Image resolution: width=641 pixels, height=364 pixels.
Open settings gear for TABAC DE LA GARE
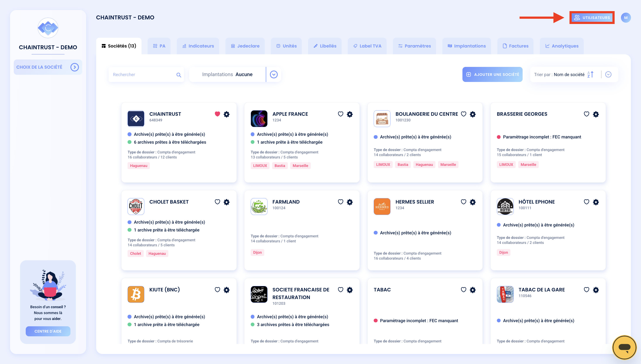point(596,290)
